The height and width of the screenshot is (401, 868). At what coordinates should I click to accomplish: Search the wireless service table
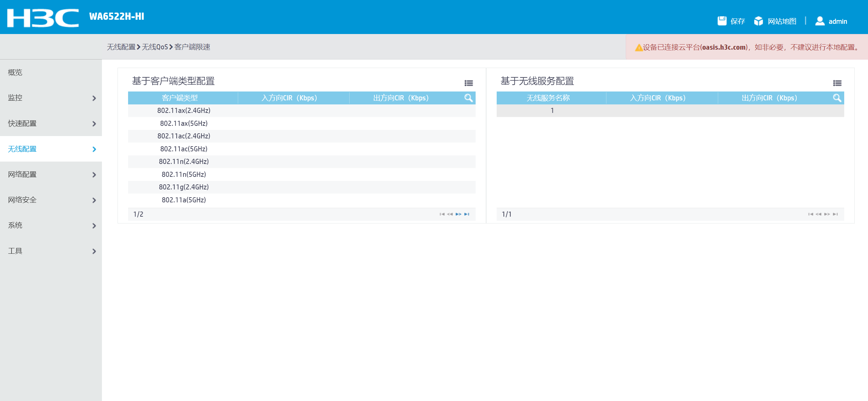[x=837, y=98]
